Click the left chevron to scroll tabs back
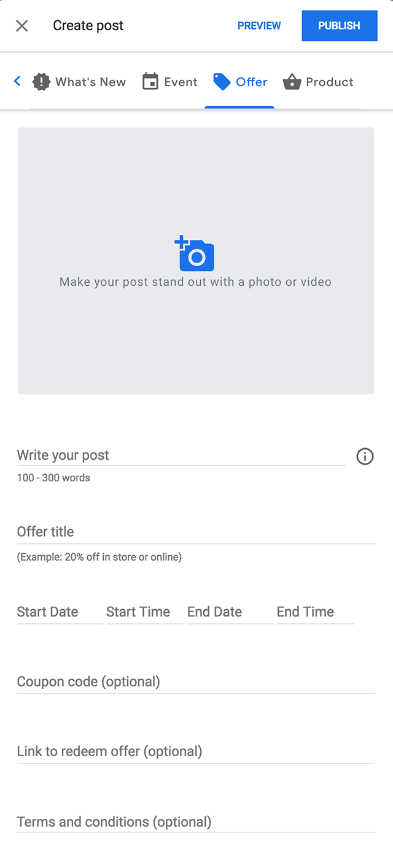Image resolution: width=393 pixels, height=868 pixels. 17,81
